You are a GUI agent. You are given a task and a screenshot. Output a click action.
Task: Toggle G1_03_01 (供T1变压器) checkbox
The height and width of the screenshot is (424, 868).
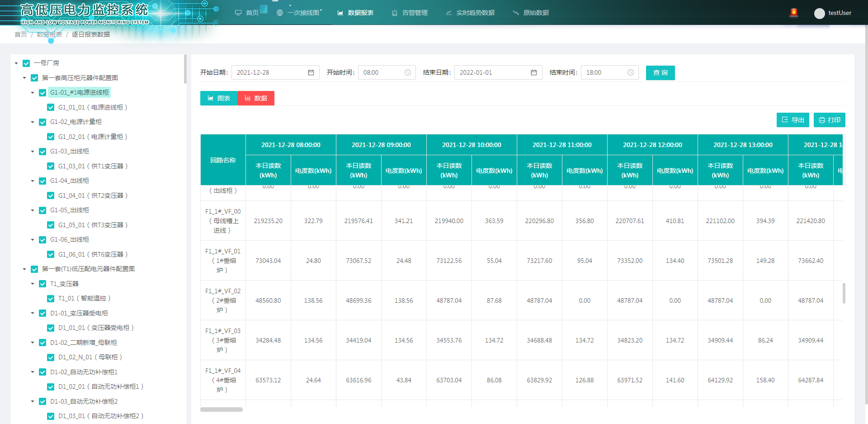point(51,166)
